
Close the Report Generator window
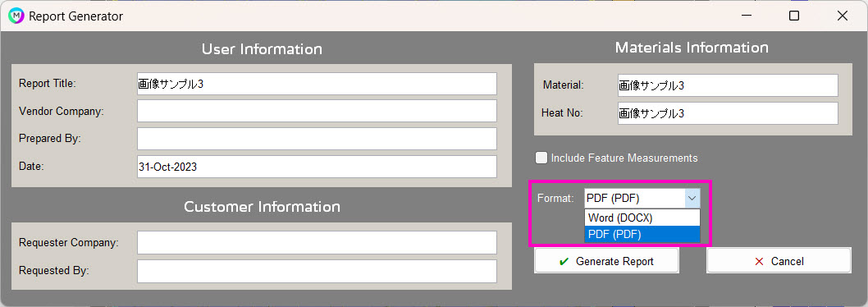(x=842, y=16)
